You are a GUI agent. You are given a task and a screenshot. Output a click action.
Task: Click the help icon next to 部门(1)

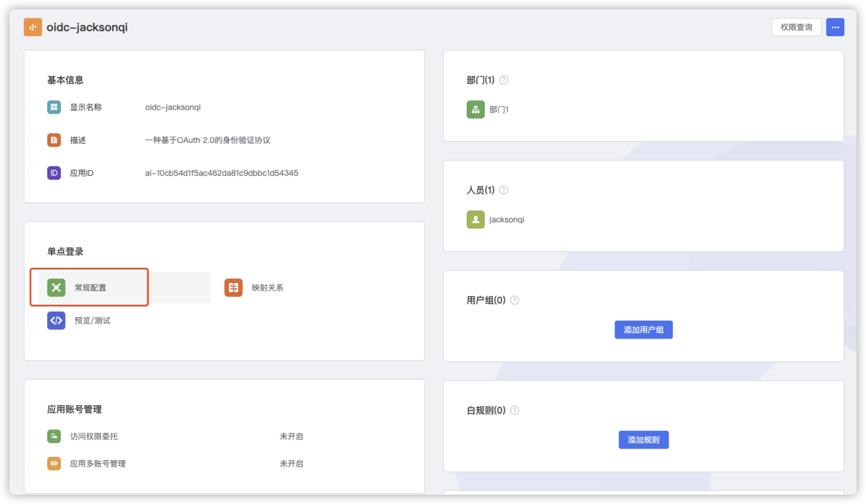click(504, 80)
